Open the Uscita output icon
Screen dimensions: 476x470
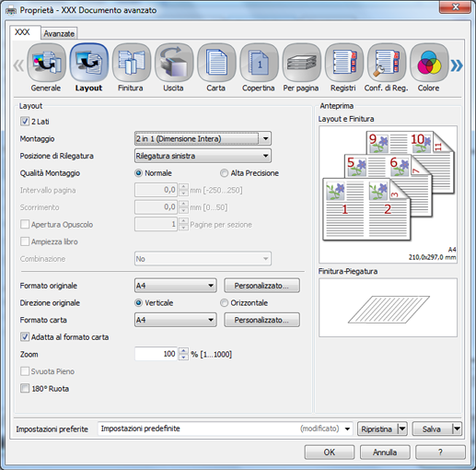pos(174,63)
